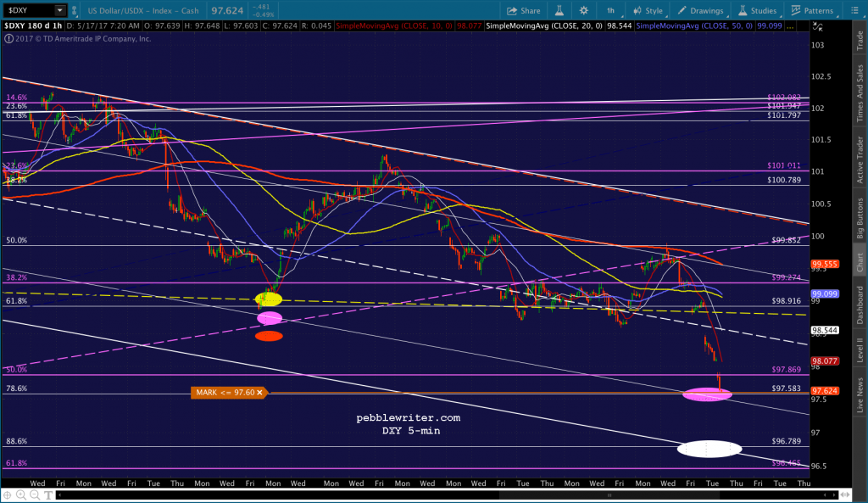Expand the $DXY symbol dropdown

coord(58,11)
